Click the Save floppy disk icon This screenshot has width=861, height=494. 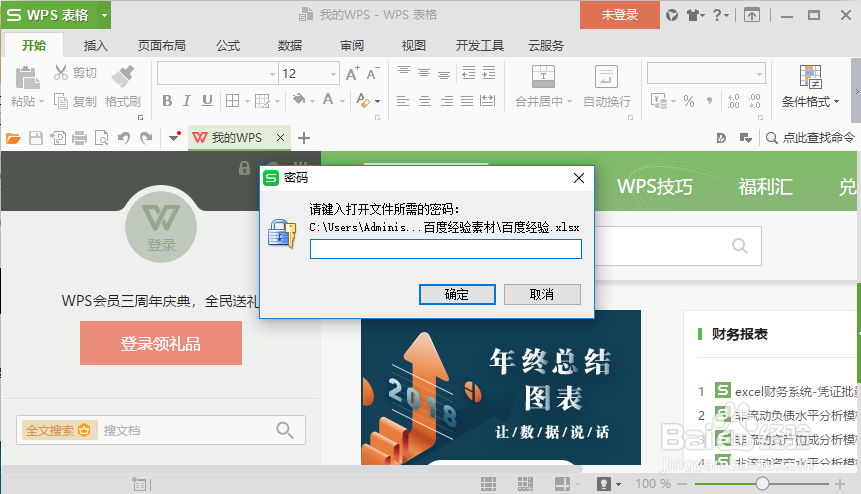tap(36, 138)
